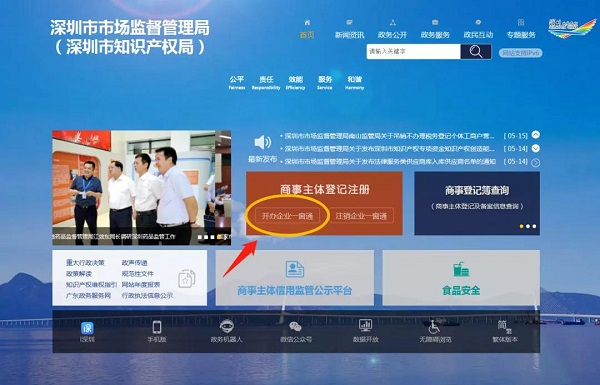This screenshot has width=600, height=385.
Task: Click the up arrow beside news list
Action: 536,135
